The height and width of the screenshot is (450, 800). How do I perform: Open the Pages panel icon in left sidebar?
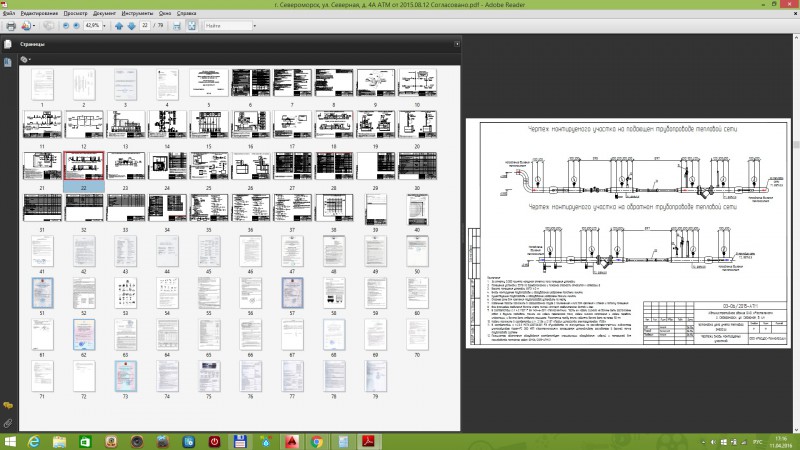(8, 44)
